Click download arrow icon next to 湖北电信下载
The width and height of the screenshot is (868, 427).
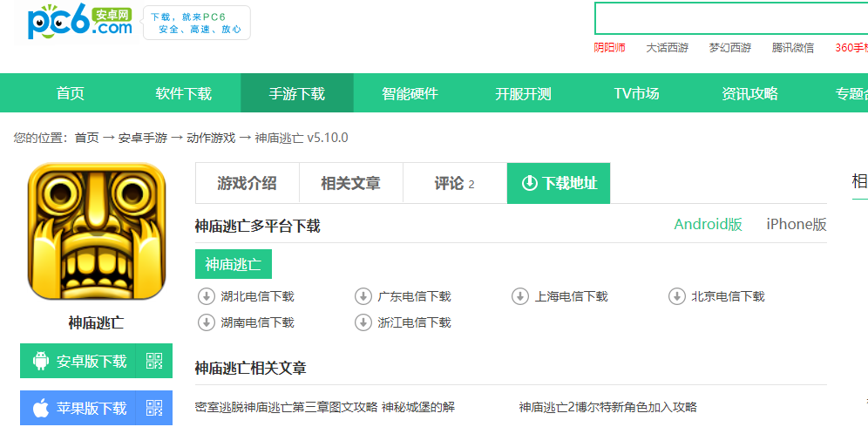(206, 296)
